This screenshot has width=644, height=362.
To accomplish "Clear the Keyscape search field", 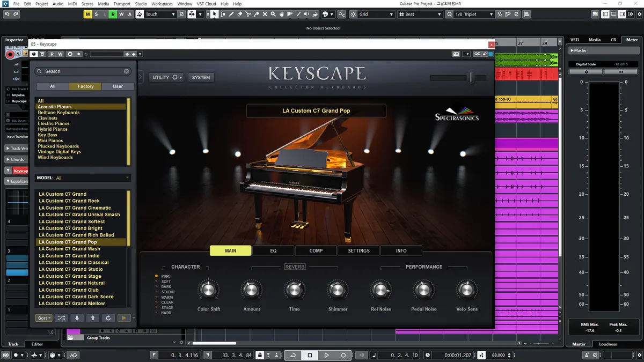I will (x=127, y=71).
